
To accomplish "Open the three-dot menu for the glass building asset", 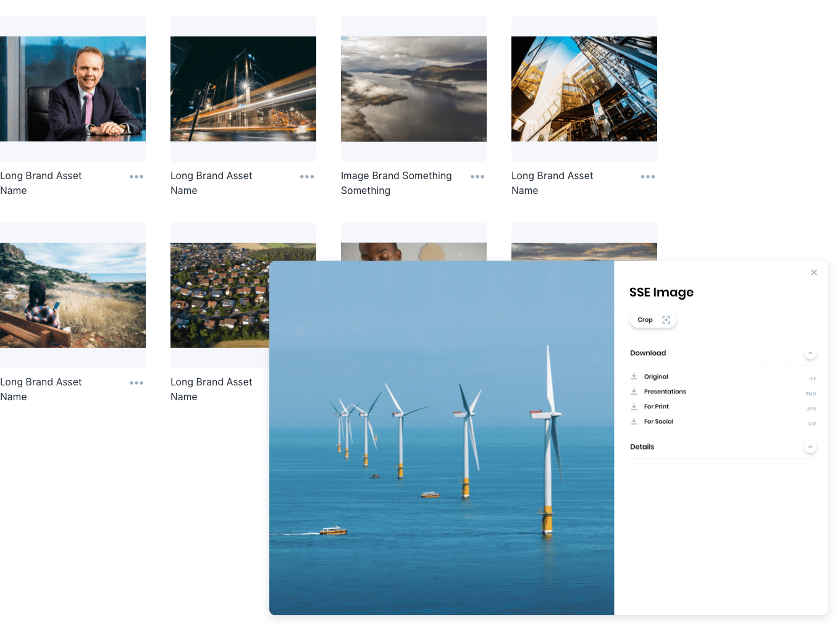I will coord(648,177).
